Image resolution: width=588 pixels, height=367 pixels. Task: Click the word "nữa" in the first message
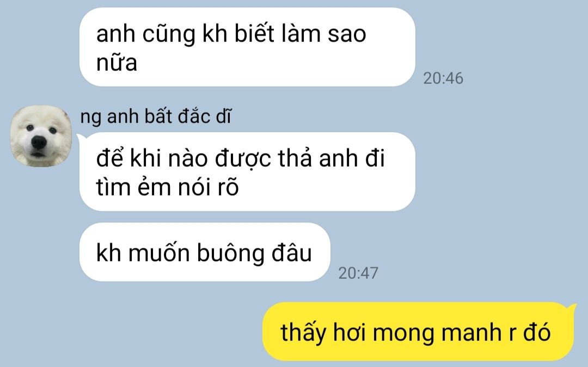tap(117, 62)
